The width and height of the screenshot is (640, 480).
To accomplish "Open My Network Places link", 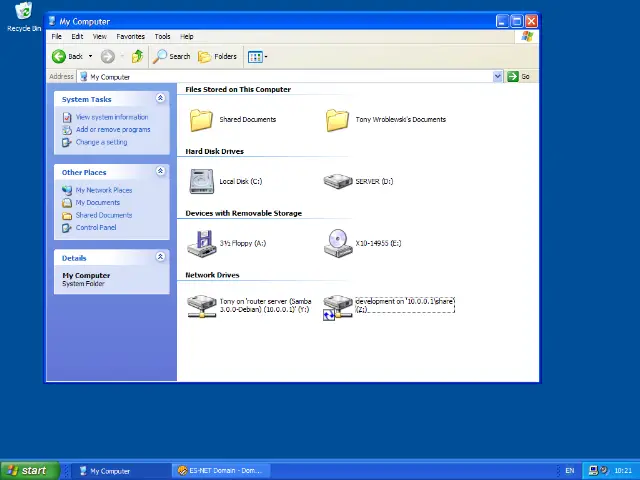I will 104,190.
